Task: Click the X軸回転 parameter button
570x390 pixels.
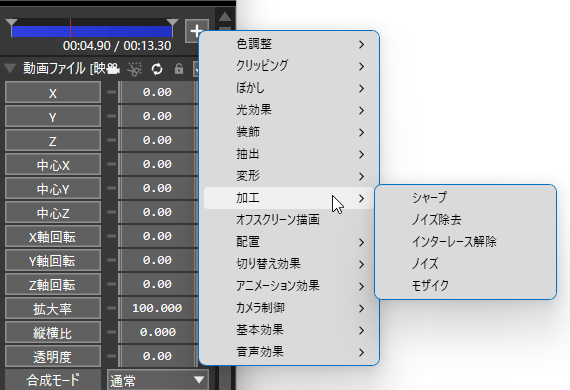Action: tap(53, 236)
